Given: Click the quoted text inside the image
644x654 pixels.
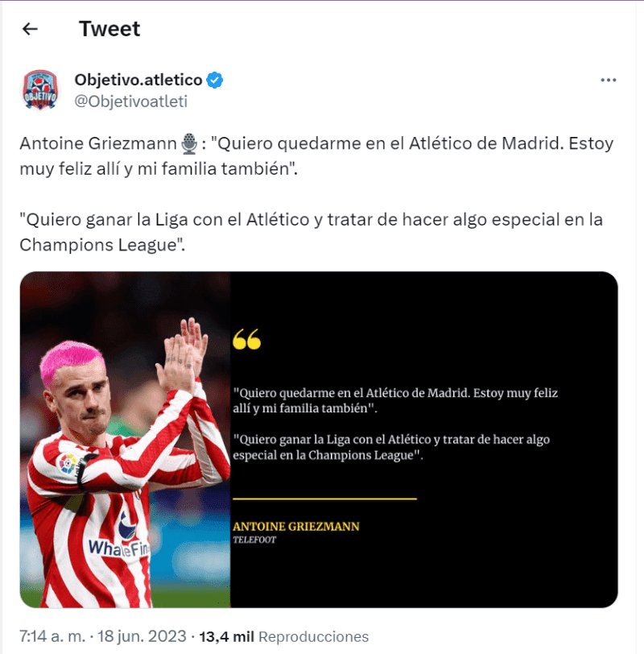Looking at the screenshot, I should (x=395, y=424).
